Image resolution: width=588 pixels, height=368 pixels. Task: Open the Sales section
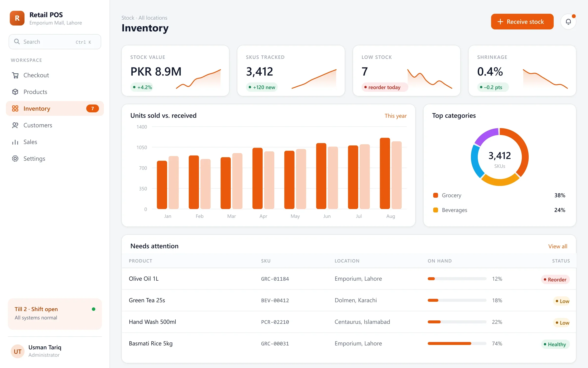[55, 142]
